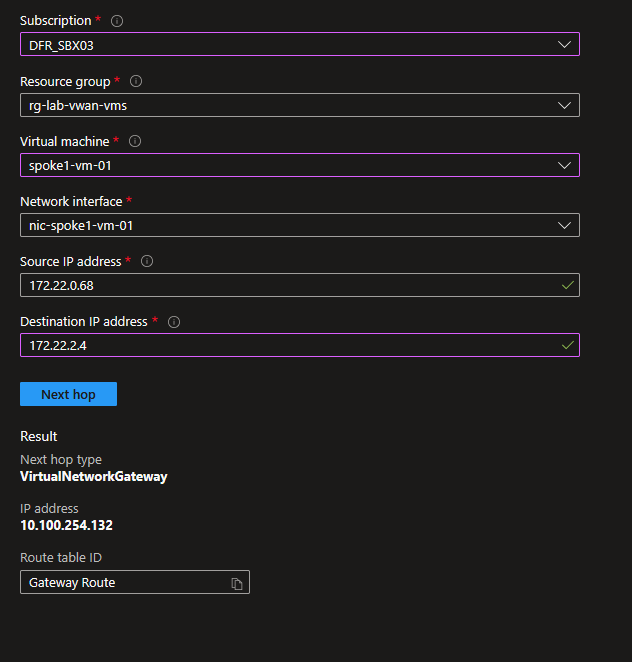
Task: Click the Network interface field label
Action: 70,201
